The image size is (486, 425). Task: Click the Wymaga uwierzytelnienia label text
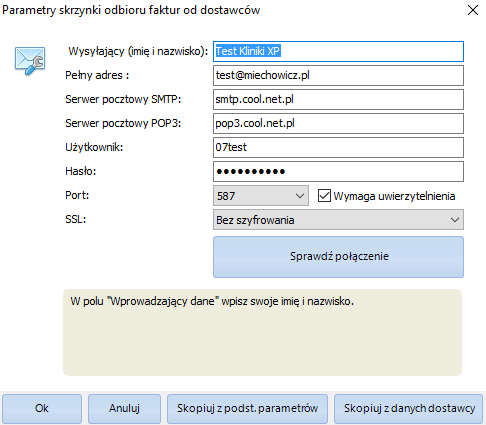[394, 196]
